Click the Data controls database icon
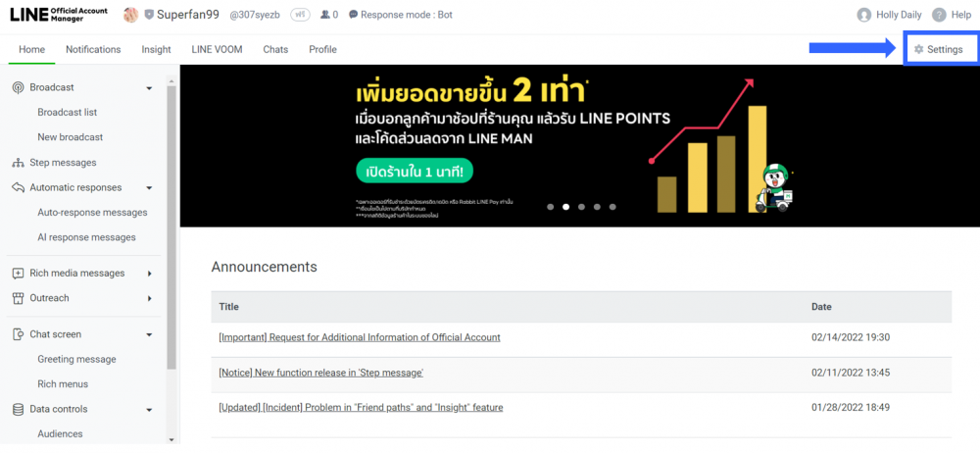This screenshot has width=980, height=453. click(x=18, y=409)
